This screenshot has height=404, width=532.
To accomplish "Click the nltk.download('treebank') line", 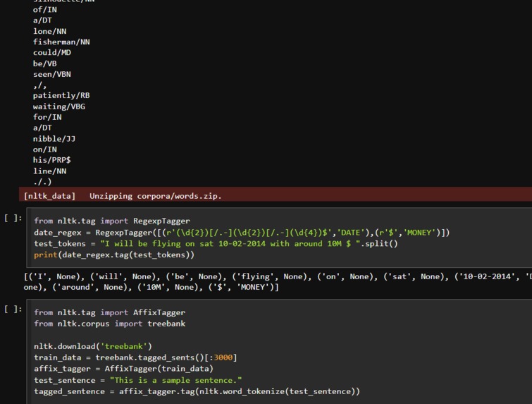I will (x=93, y=346).
